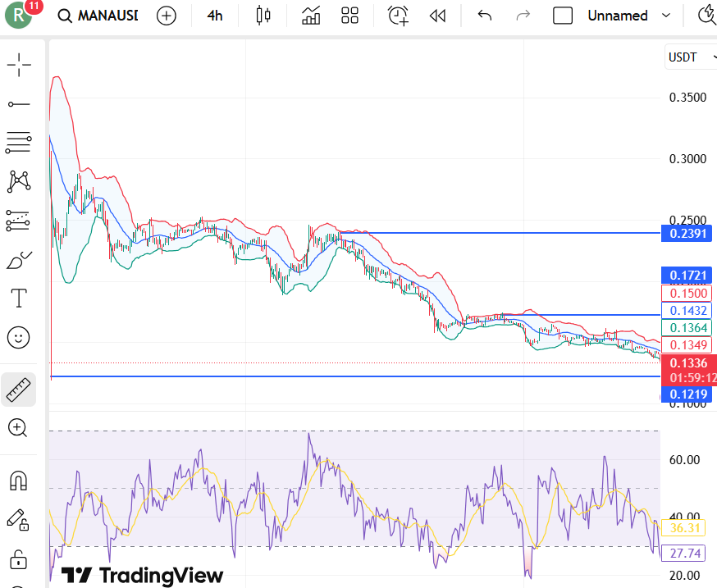Start Bar Replay mode
Screen dimensions: 717x588
tap(437, 16)
